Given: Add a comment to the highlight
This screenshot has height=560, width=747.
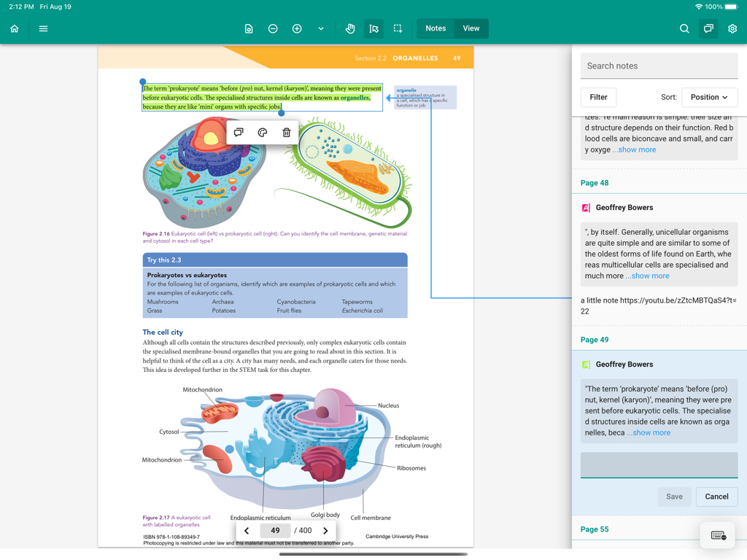Looking at the screenshot, I should (239, 133).
